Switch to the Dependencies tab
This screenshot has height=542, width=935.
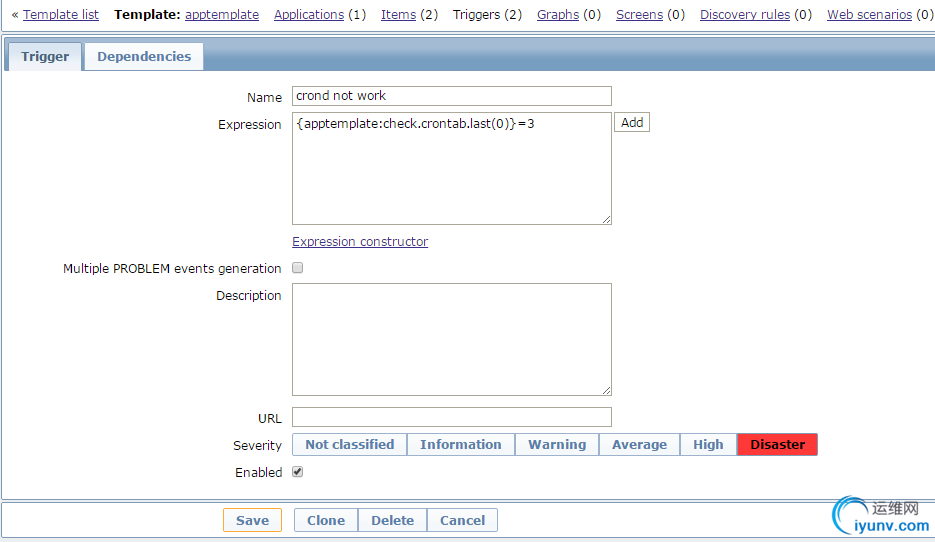tap(144, 57)
